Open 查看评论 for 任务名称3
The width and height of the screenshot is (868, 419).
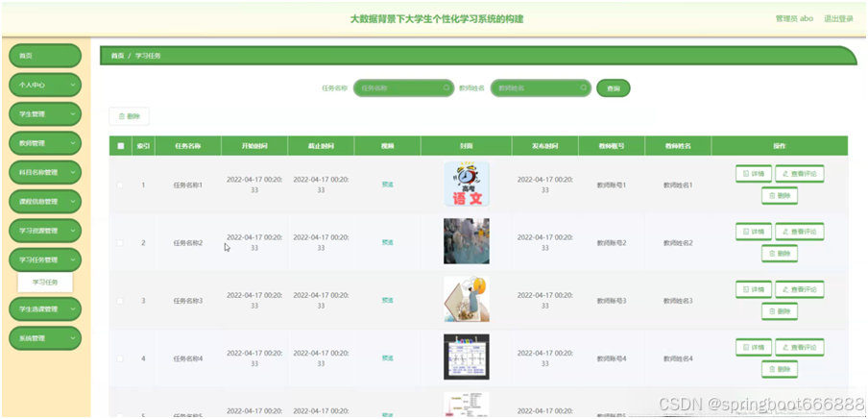pyautogui.click(x=800, y=289)
